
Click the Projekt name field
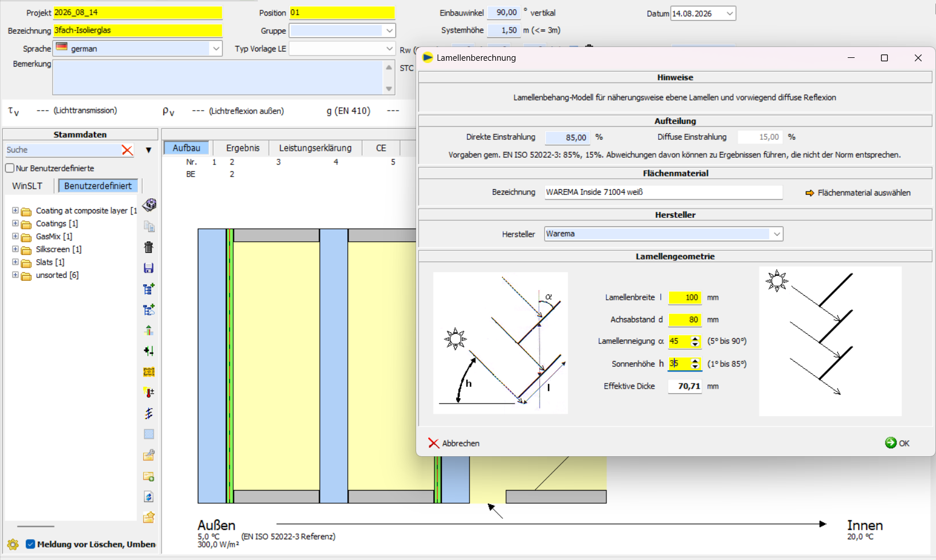tap(138, 13)
